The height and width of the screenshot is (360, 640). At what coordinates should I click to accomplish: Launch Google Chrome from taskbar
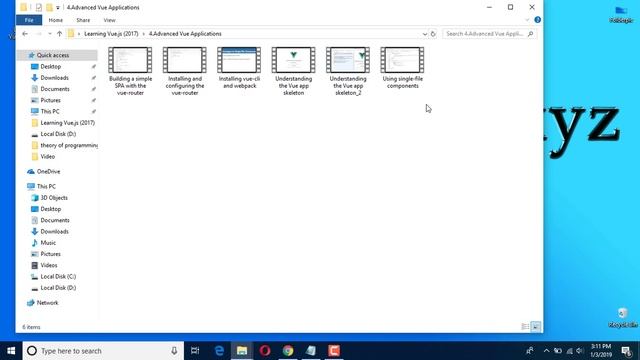coord(288,351)
